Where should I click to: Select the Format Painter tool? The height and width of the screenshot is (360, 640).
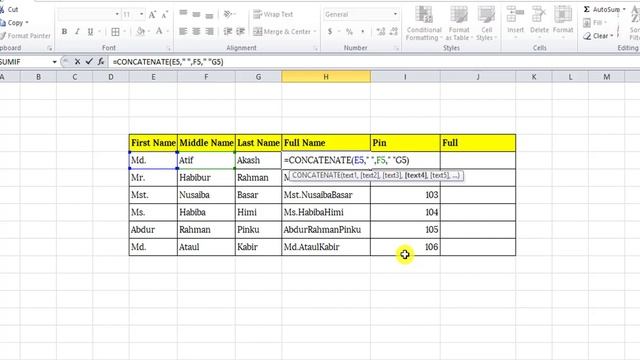point(25,36)
